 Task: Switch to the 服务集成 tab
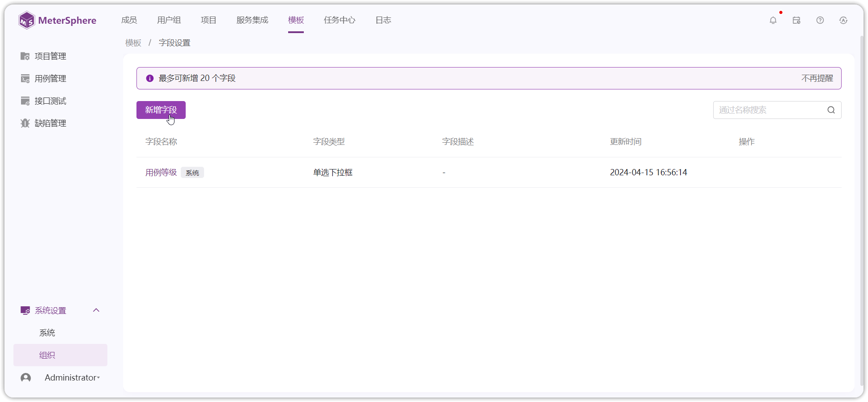(x=252, y=20)
